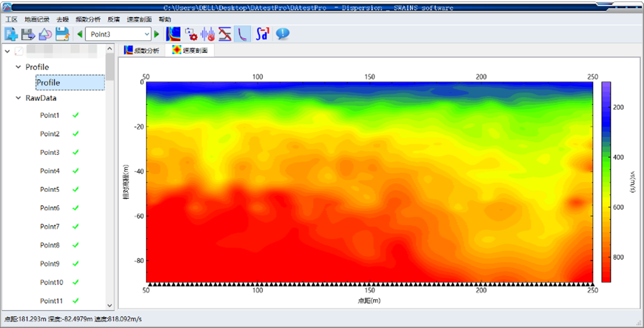Open the Point3 dropdown combo box
Image resolution: width=644 pixels, height=328 pixels.
click(118, 34)
